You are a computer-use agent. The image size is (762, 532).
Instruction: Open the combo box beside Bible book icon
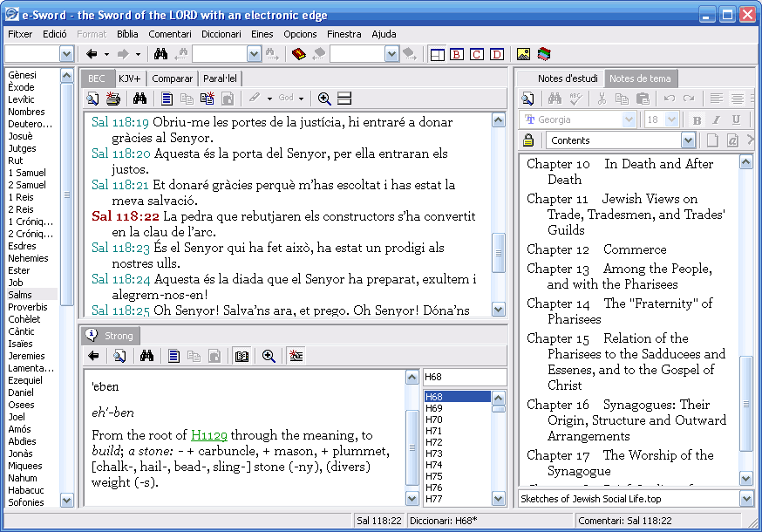click(391, 54)
